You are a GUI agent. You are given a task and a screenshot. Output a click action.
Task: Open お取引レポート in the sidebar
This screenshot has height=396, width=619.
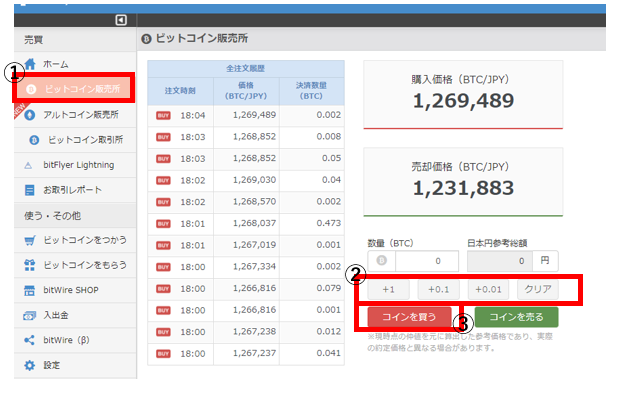click(75, 190)
